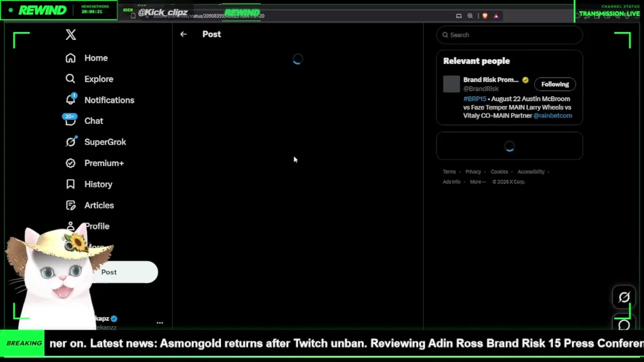
Task: Open the Ads info footer link
Action: [451, 182]
